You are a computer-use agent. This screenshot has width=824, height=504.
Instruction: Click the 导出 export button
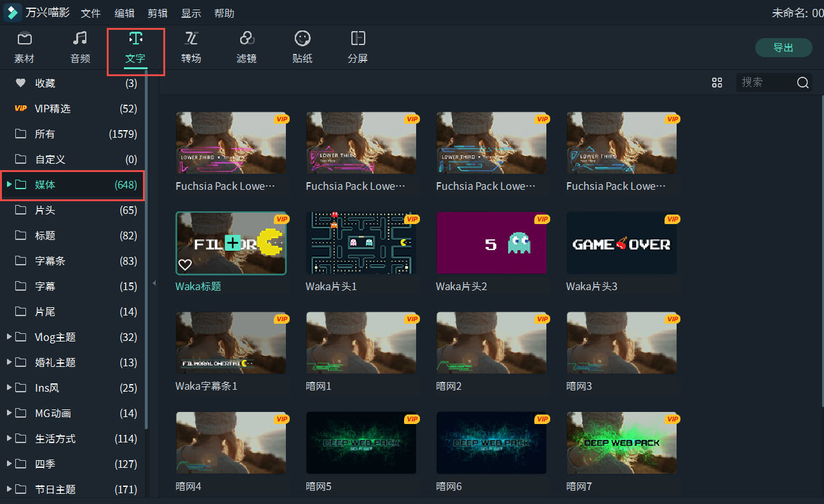[x=783, y=48]
